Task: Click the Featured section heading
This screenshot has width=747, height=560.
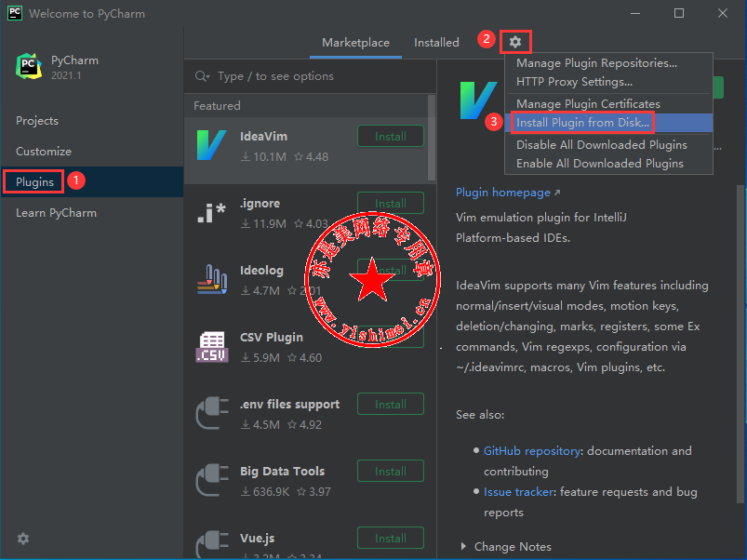Action: (217, 106)
